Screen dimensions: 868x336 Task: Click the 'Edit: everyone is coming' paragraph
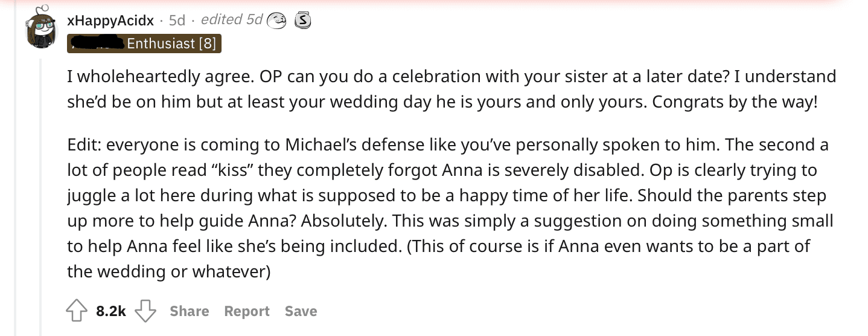(x=450, y=208)
